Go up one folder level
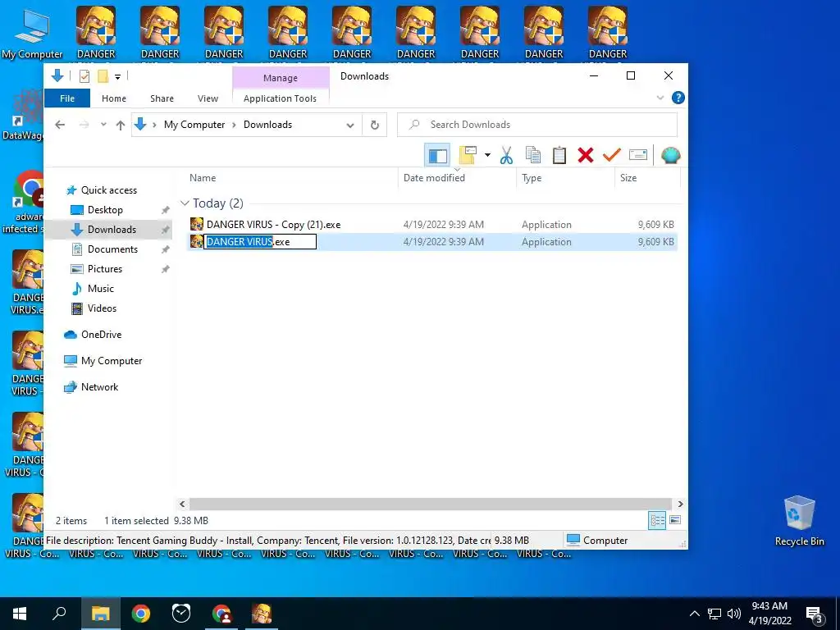 [x=121, y=125]
